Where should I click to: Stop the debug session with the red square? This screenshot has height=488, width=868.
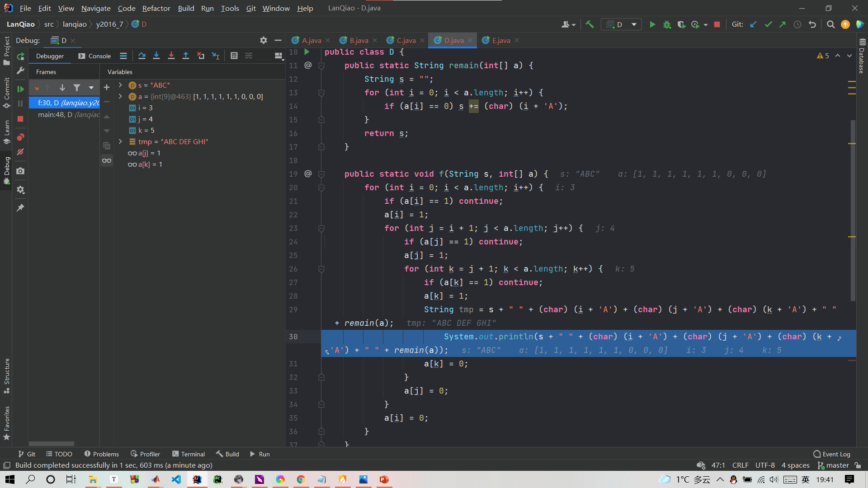tap(20, 118)
